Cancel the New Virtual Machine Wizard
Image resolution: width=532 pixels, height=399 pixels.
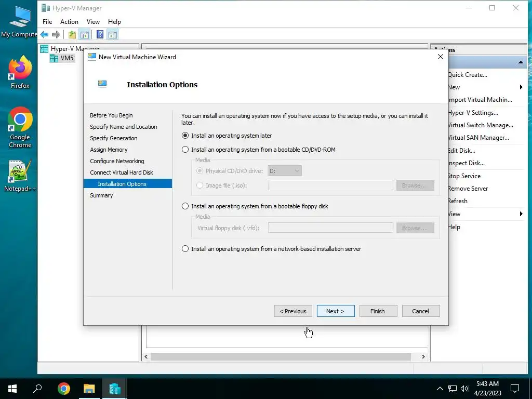point(421,311)
